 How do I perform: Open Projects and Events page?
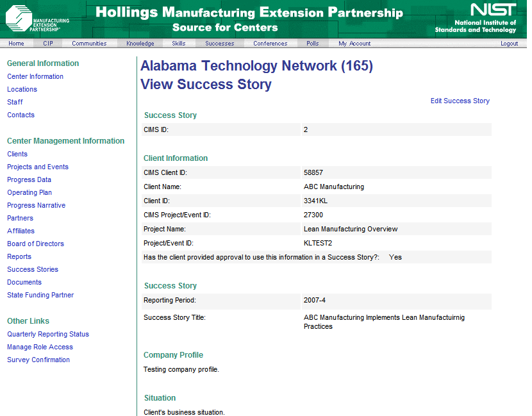tap(38, 167)
